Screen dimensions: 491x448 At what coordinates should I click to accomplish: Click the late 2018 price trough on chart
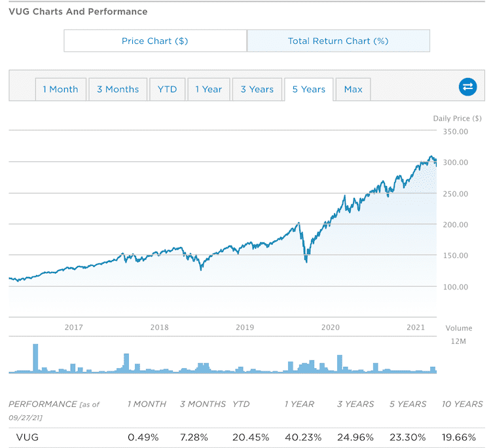pyautogui.click(x=201, y=267)
